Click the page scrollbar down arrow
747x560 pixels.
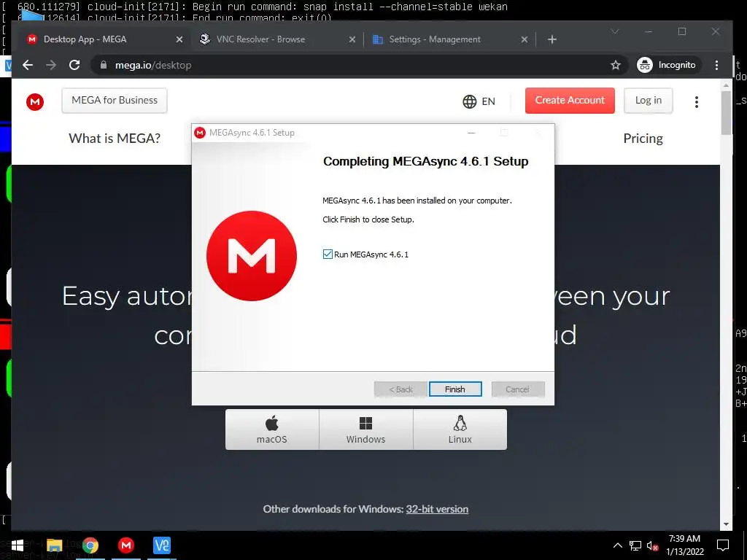coord(726,524)
